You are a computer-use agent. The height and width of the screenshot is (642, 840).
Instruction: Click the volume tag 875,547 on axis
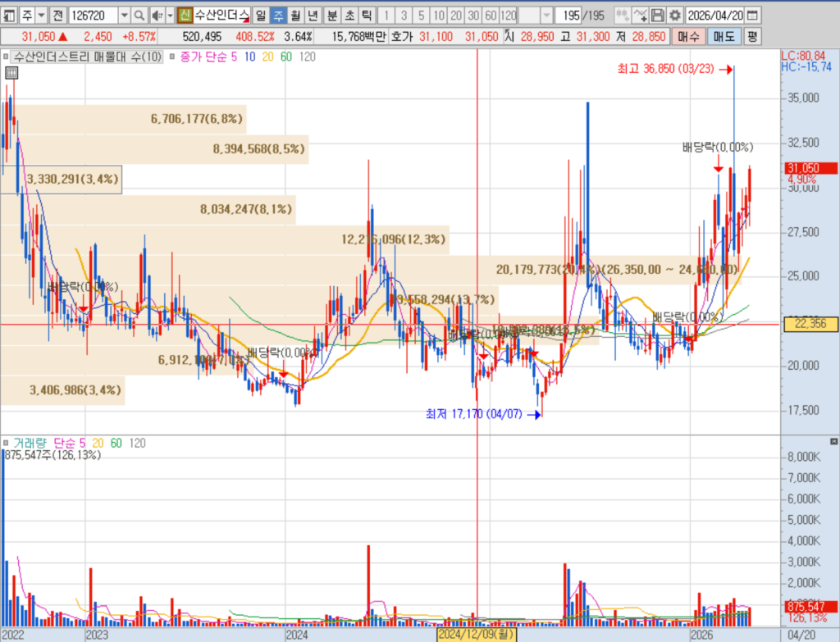point(811,606)
